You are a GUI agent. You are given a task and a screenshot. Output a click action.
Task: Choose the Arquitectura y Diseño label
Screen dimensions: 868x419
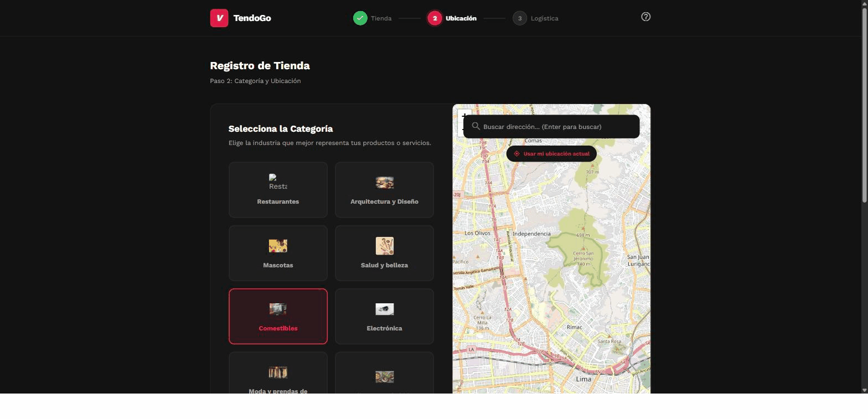click(384, 201)
